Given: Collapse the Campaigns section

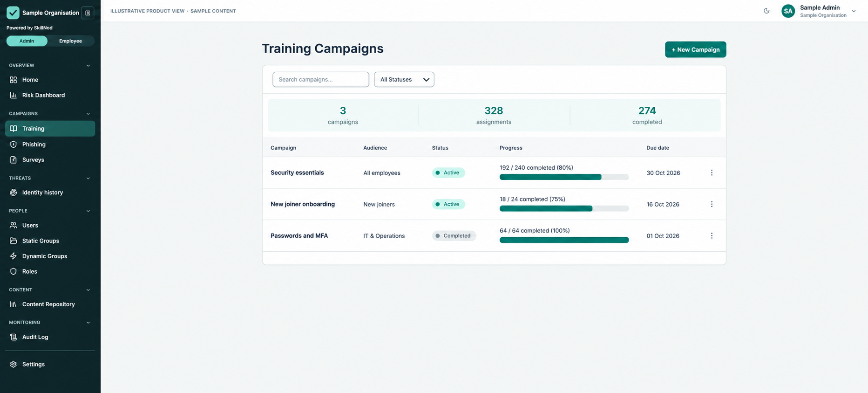Looking at the screenshot, I should 88,114.
